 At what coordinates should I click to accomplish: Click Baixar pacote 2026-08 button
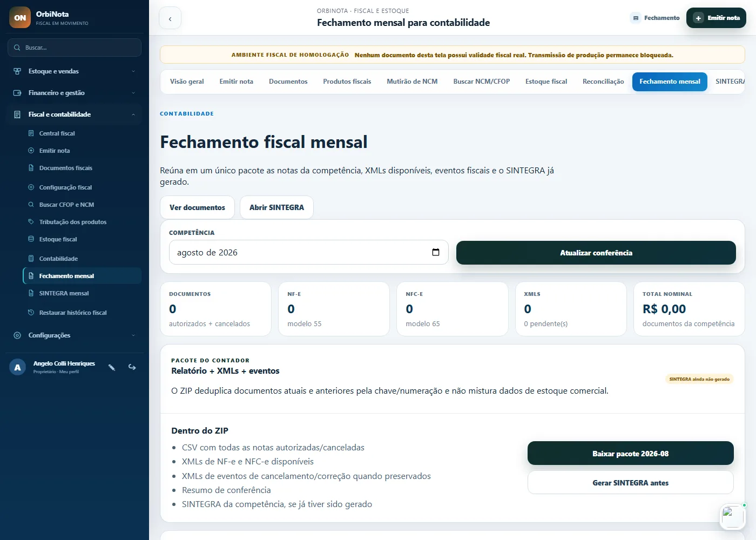pos(631,454)
